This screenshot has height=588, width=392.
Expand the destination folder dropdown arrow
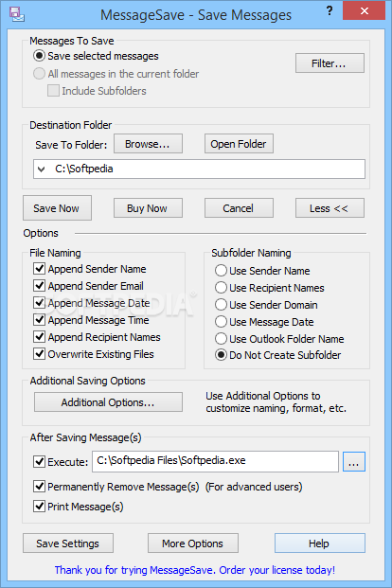42,169
